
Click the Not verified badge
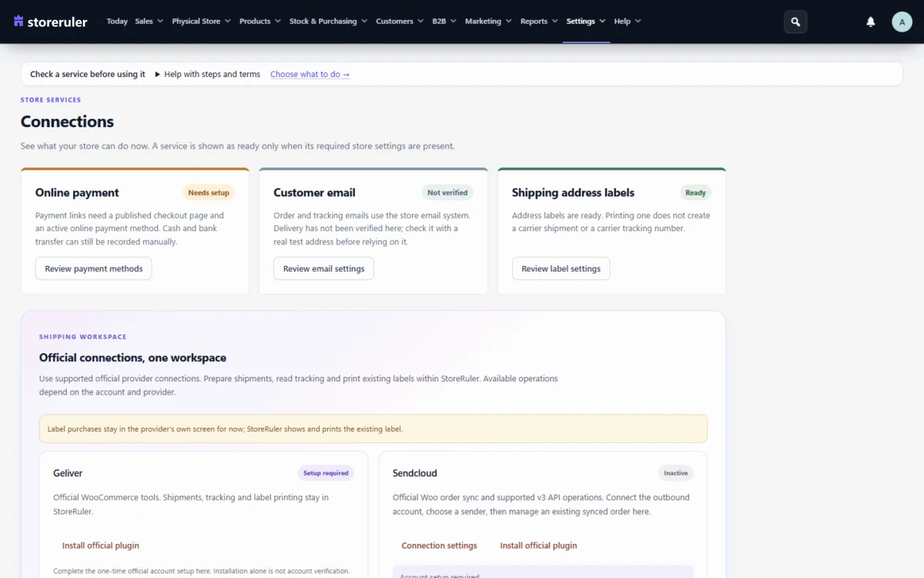[x=447, y=193]
